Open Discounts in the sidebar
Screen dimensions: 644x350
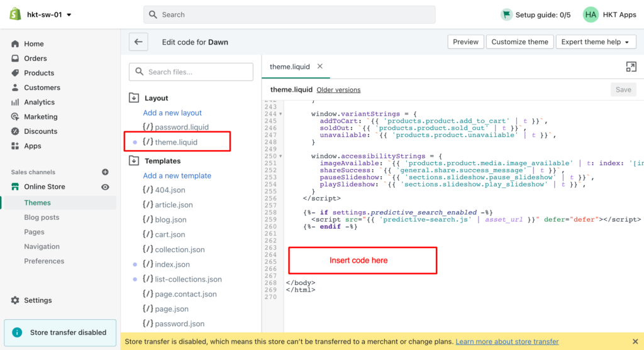pyautogui.click(x=41, y=131)
